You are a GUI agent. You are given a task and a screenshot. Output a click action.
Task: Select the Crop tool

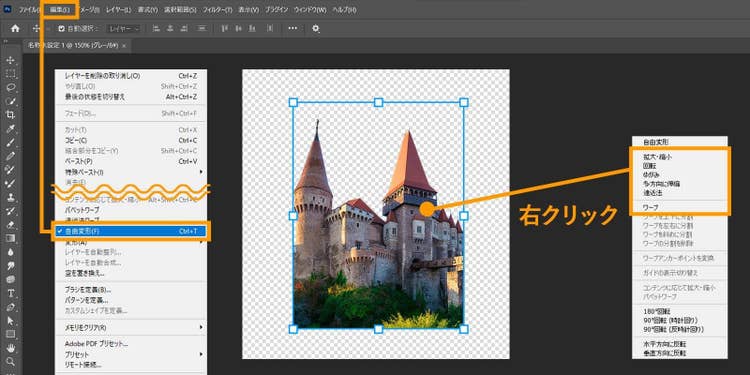click(x=10, y=115)
